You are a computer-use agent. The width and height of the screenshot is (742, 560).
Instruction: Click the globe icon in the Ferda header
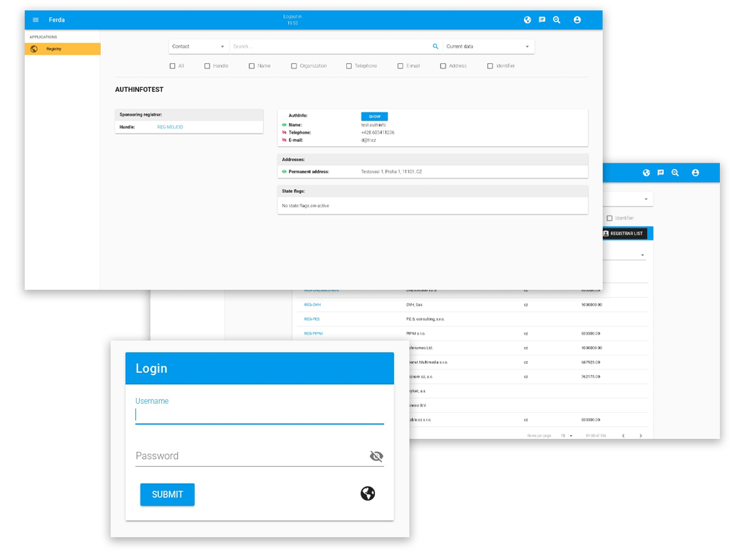pyautogui.click(x=527, y=20)
